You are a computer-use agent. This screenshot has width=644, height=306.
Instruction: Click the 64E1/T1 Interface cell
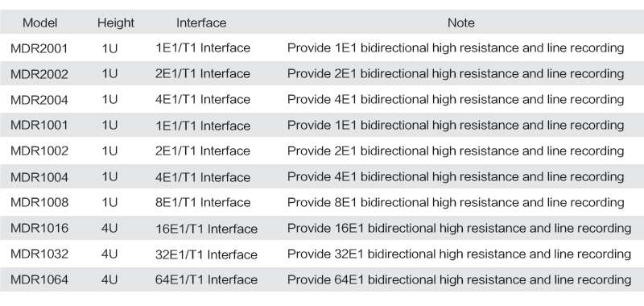click(x=206, y=279)
